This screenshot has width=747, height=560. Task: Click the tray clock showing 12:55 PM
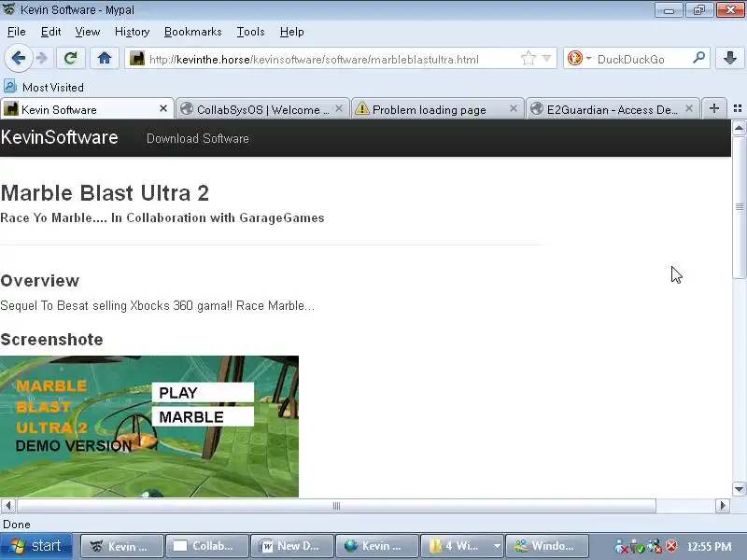click(710, 547)
